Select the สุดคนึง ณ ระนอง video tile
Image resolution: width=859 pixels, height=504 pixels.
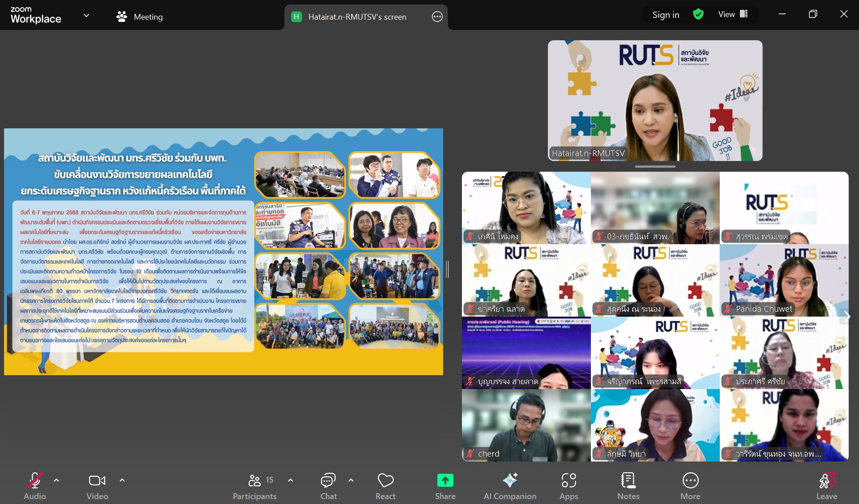[655, 280]
